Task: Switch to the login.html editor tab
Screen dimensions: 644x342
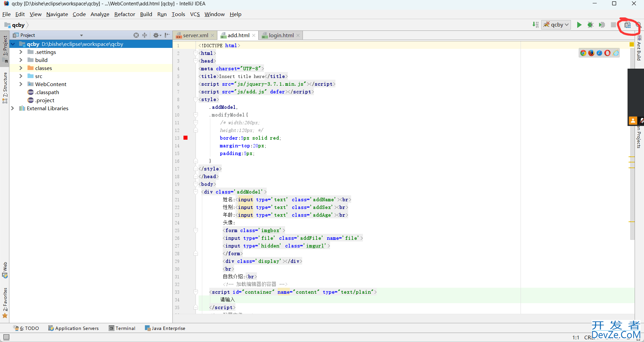Action: pyautogui.click(x=281, y=36)
